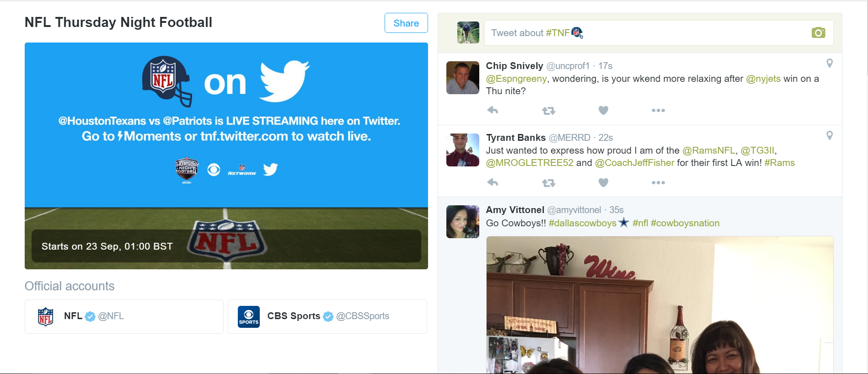Open the @nyjets mention
Viewport: 868px width, 374px height.
(763, 79)
